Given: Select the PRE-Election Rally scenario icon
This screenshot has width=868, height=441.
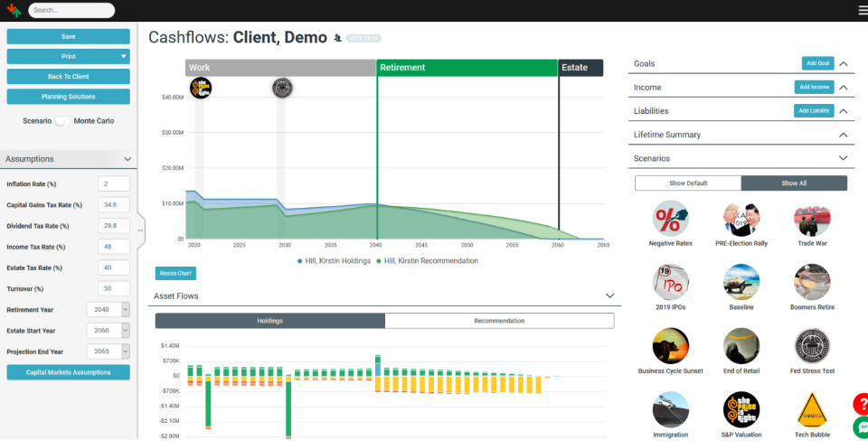Looking at the screenshot, I should tap(741, 219).
